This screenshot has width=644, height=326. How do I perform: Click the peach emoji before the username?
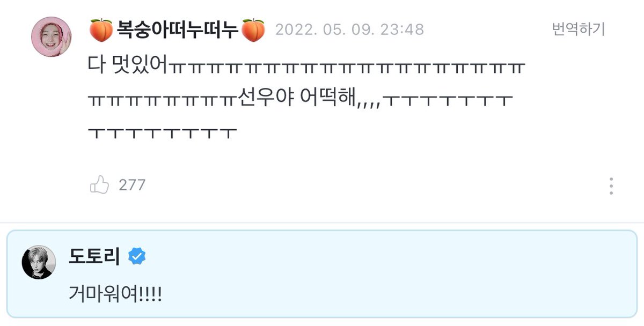coord(101,30)
